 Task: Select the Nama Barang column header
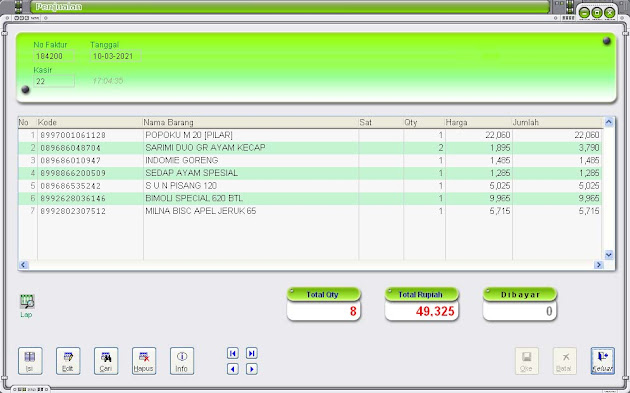(250, 123)
